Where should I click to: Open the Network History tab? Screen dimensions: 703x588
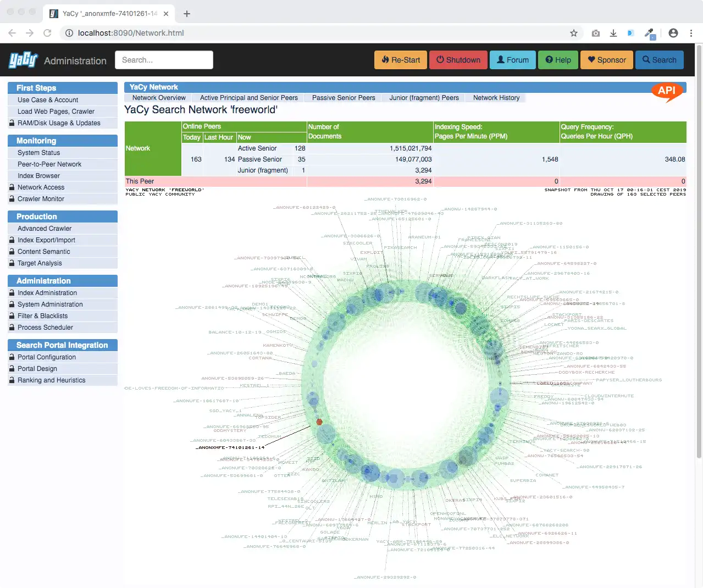[496, 98]
